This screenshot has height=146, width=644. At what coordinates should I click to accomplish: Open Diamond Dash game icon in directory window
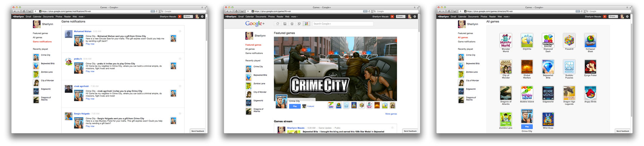point(548,41)
